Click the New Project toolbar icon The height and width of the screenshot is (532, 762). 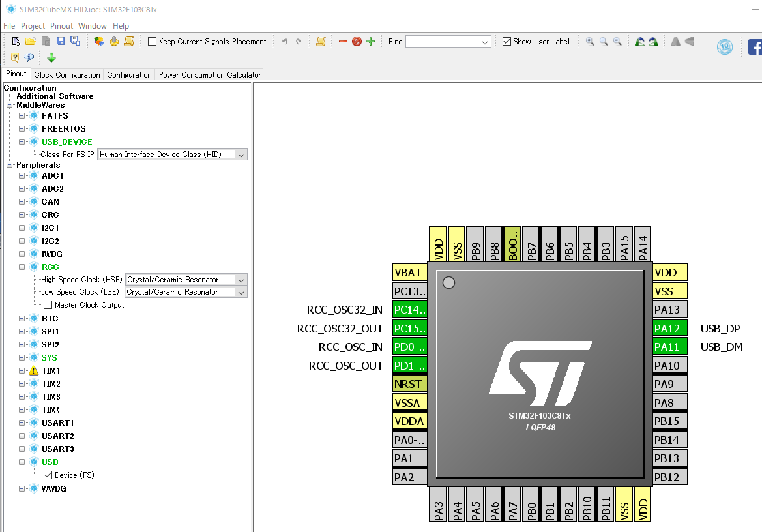click(x=16, y=41)
